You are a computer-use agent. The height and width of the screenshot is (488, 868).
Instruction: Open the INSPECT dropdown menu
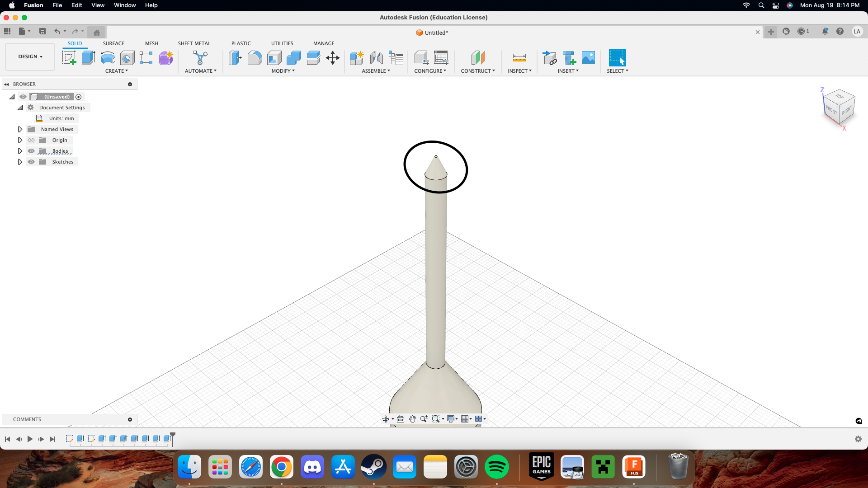519,71
